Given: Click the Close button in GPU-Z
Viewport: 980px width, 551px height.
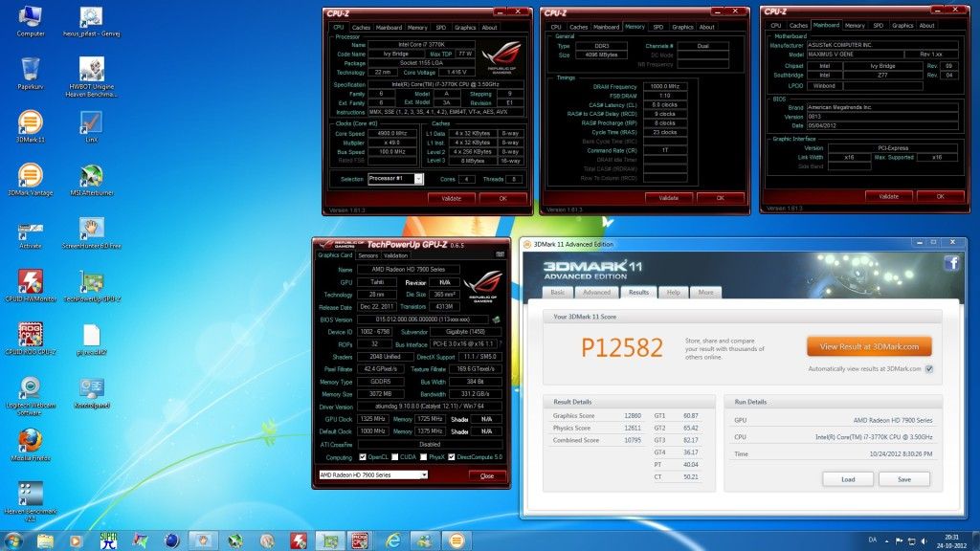Looking at the screenshot, I should pos(487,476).
